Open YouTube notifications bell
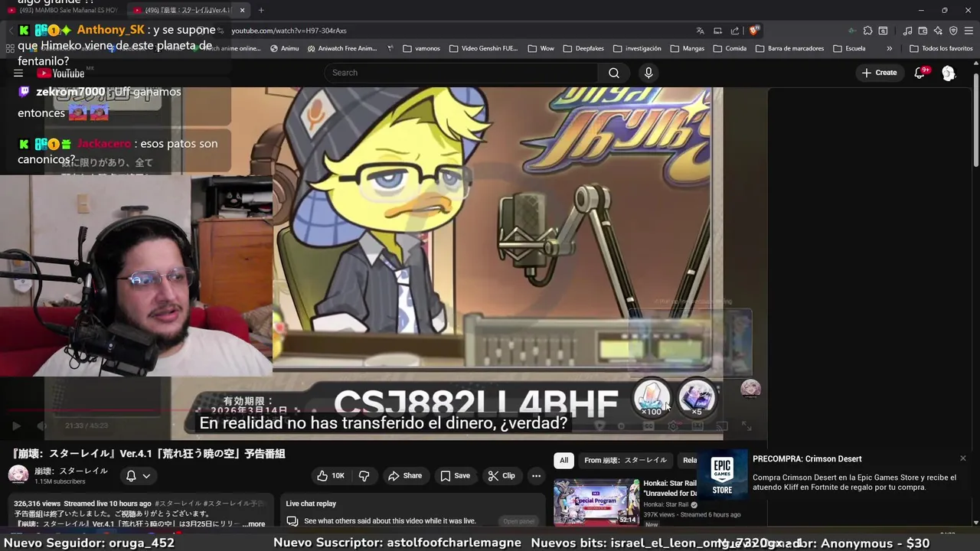The width and height of the screenshot is (980, 551). pos(920,73)
